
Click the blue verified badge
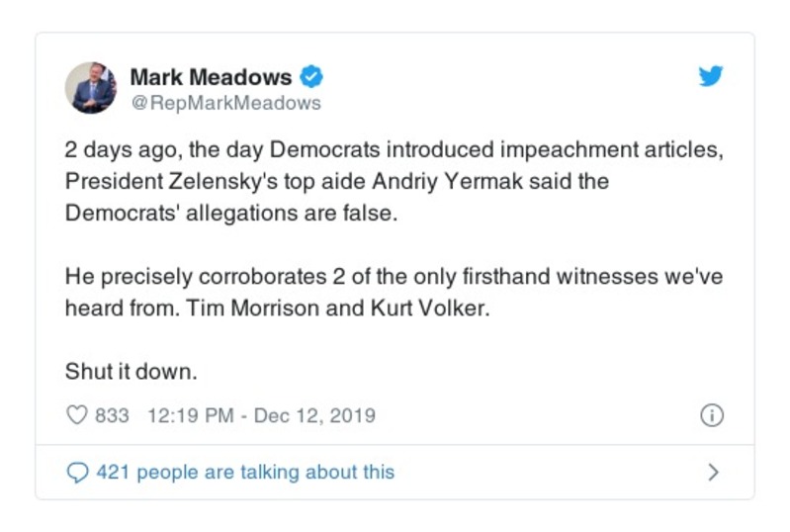312,77
